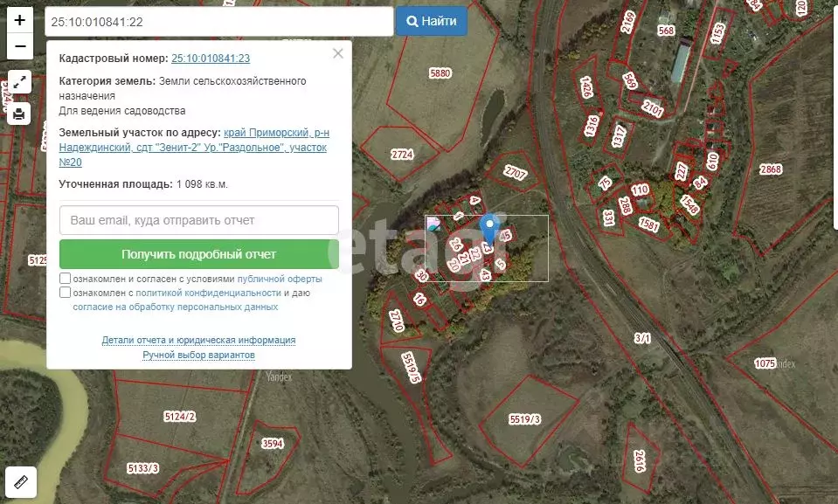Select parcel labeled 75 on map

(x=605, y=183)
